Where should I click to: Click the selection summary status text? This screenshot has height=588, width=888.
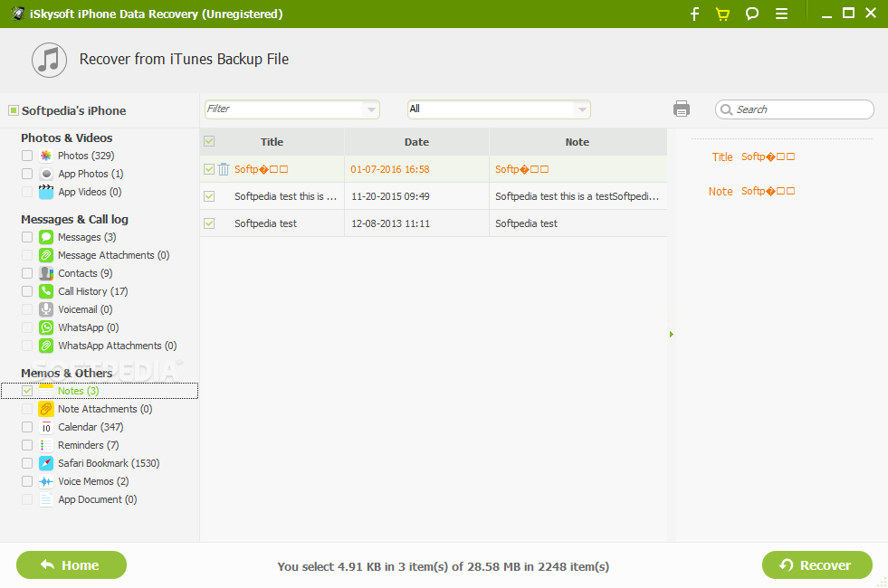coord(444,566)
